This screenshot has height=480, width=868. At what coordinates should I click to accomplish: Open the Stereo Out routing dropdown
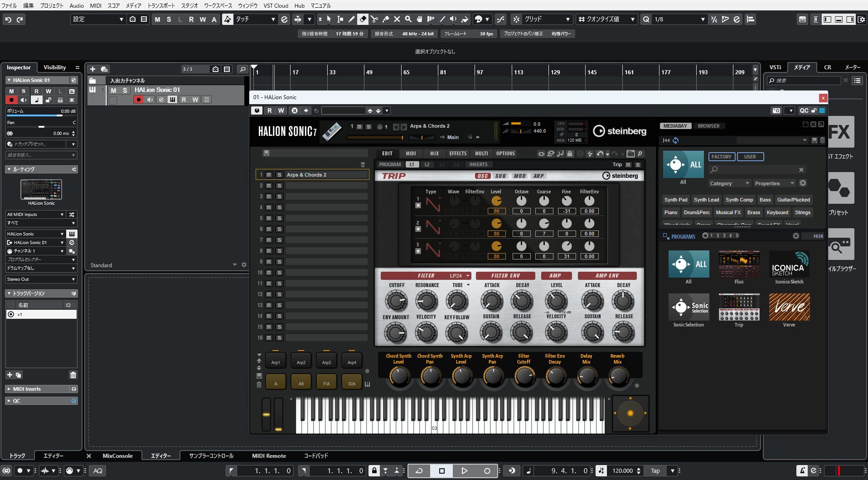tap(41, 279)
